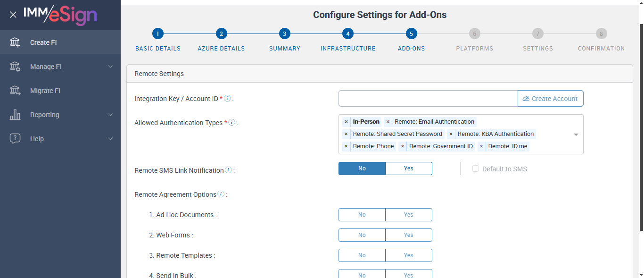Set Ad-Hoc Documents to Yes
Image resolution: width=644 pixels, height=278 pixels.
(408, 215)
